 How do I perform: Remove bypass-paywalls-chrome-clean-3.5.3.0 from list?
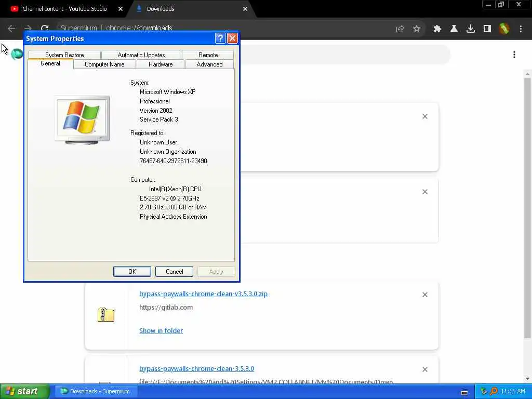425,369
